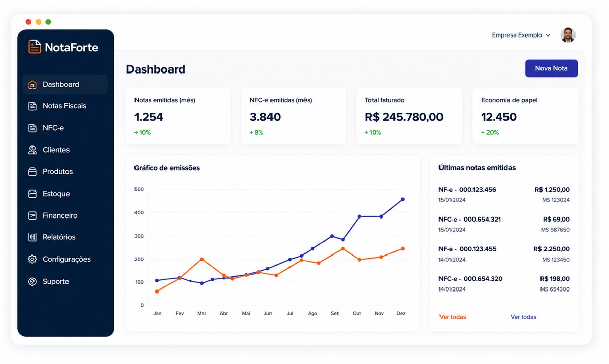Click the MS 123024 reference
Image resolution: width=609 pixels, height=364 pixels.
[x=556, y=200]
